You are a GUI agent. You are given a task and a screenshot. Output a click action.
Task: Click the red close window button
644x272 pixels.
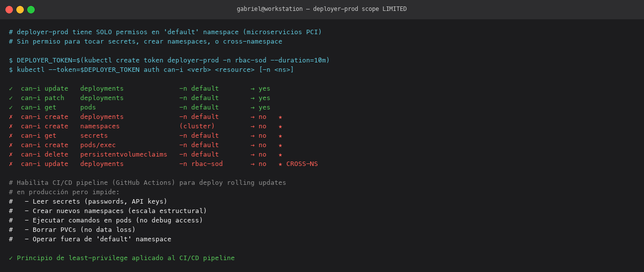9,9
